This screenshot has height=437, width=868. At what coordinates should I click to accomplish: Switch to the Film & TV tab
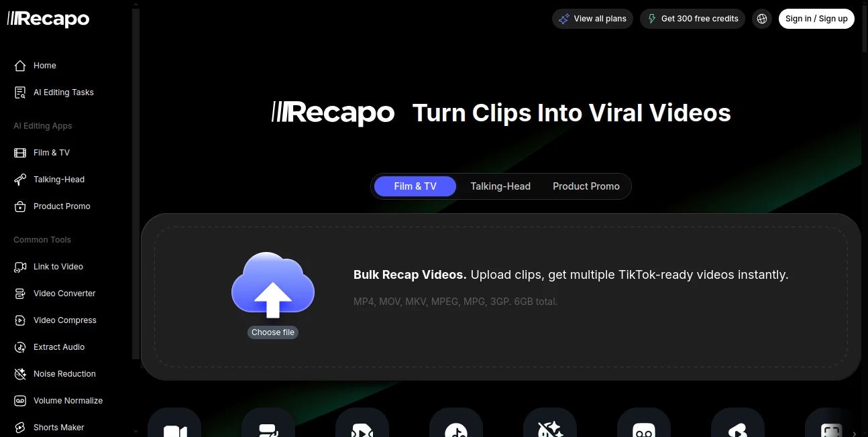(415, 186)
